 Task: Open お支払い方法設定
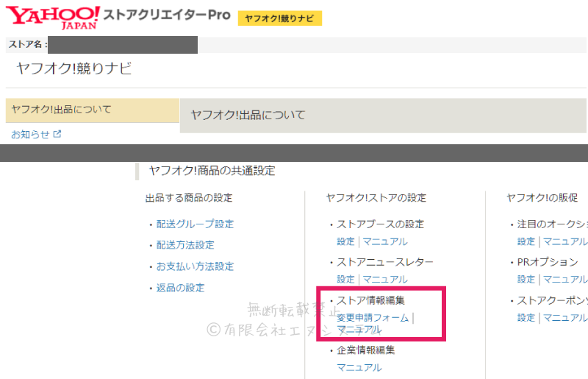click(195, 266)
